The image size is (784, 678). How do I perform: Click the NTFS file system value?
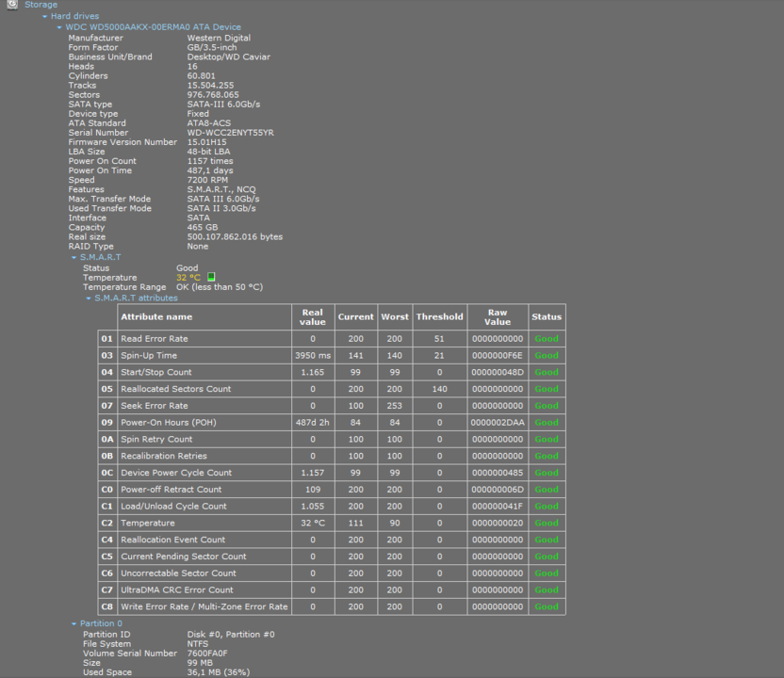[x=198, y=644]
